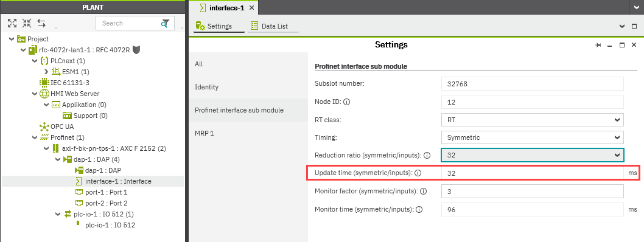This screenshot has width=644, height=242.
Task: Click the expand all tree icon
Action: point(12,23)
